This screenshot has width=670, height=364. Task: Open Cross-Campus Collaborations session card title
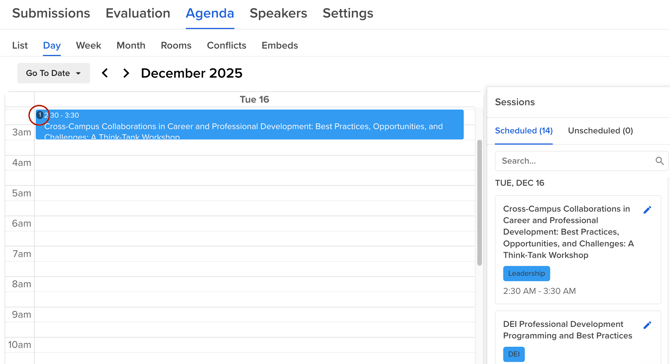pyautogui.click(x=568, y=232)
